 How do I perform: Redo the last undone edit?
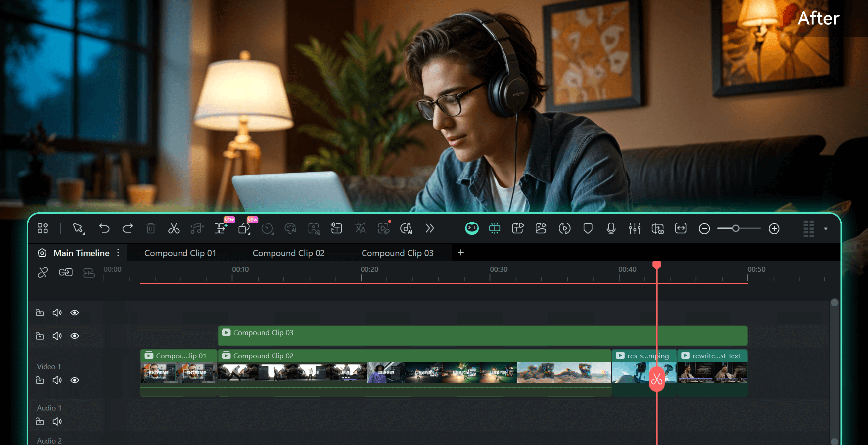128,228
